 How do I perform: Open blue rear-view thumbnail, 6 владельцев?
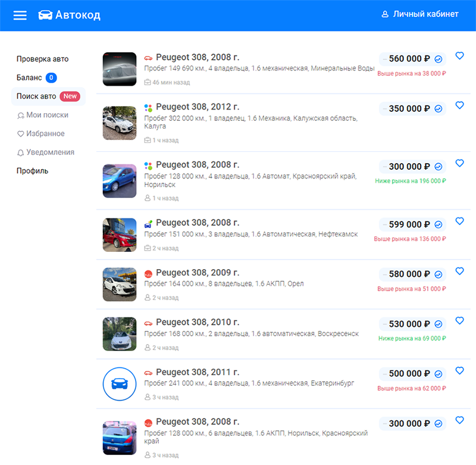point(120,438)
